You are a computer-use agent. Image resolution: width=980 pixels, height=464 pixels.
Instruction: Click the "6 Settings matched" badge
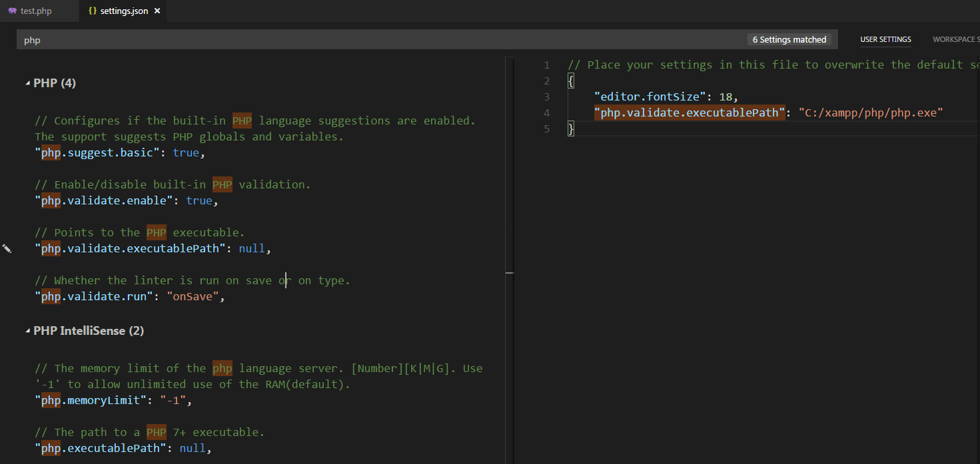[x=790, y=39]
